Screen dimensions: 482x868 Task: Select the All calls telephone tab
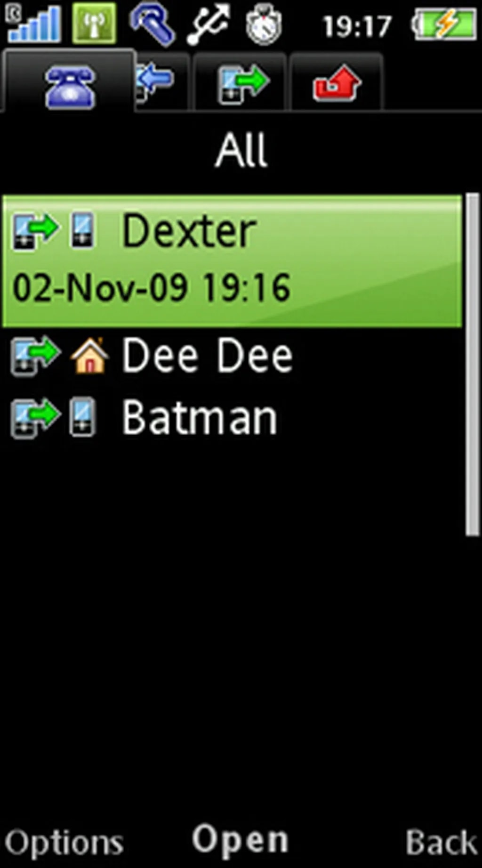[69, 82]
